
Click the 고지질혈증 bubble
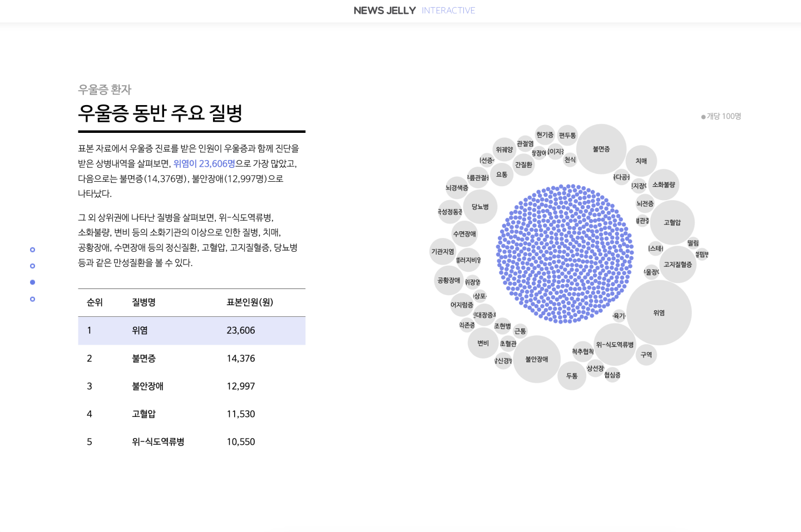coord(678,265)
